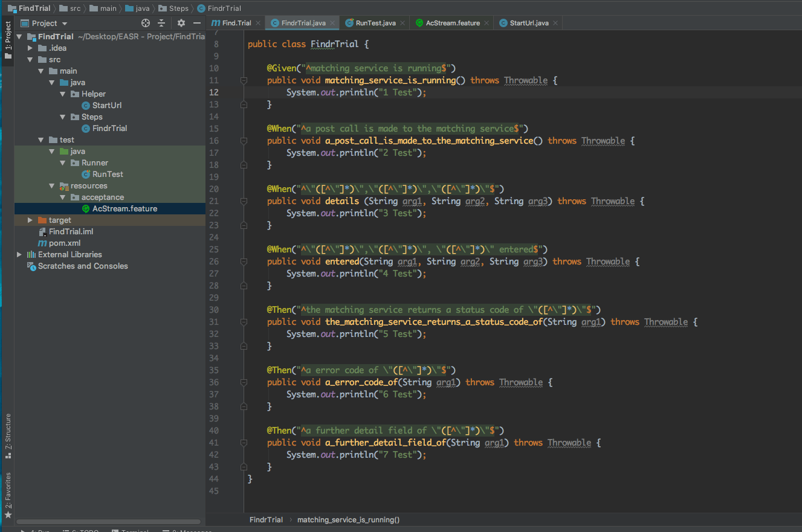Click matching_service_is_running() in bottom breadcrumb
The width and height of the screenshot is (802, 532).
point(348,519)
